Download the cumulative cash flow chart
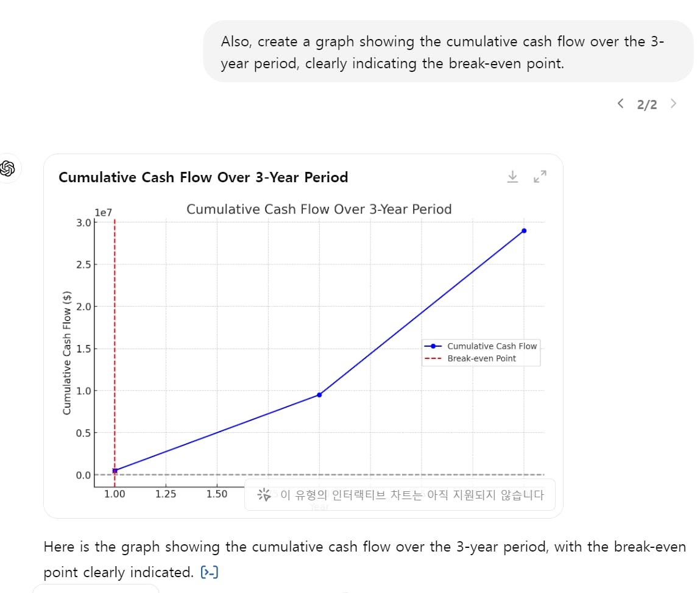The image size is (700, 593). point(512,177)
